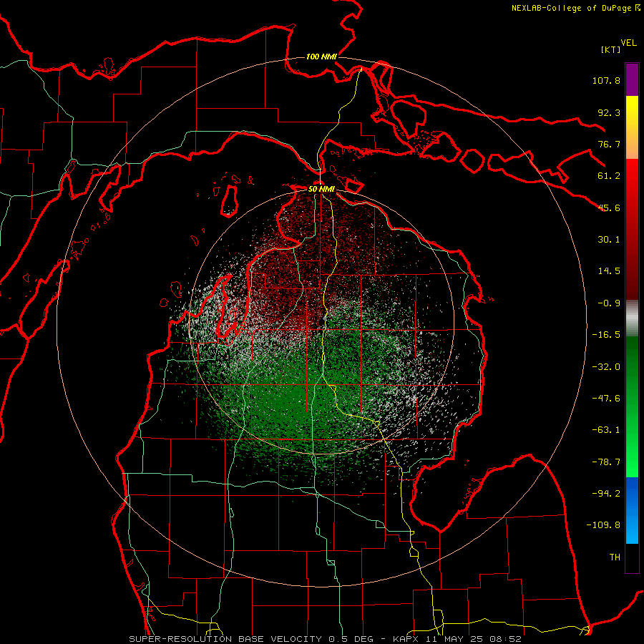Click the 76.7 velocity scale value

(x=609, y=144)
